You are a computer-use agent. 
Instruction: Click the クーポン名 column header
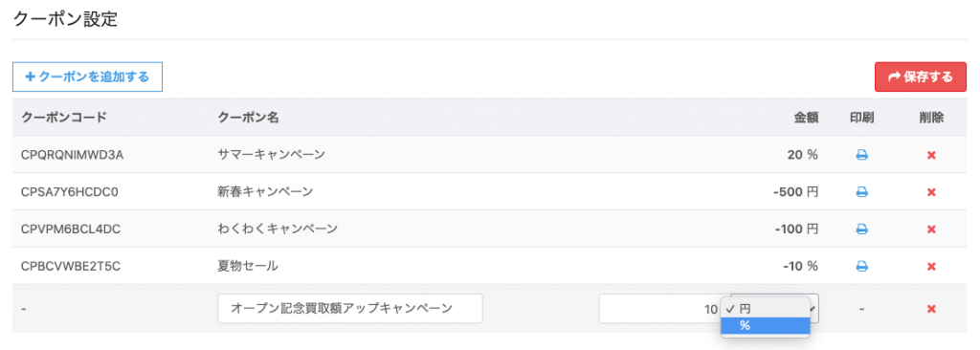point(248,117)
